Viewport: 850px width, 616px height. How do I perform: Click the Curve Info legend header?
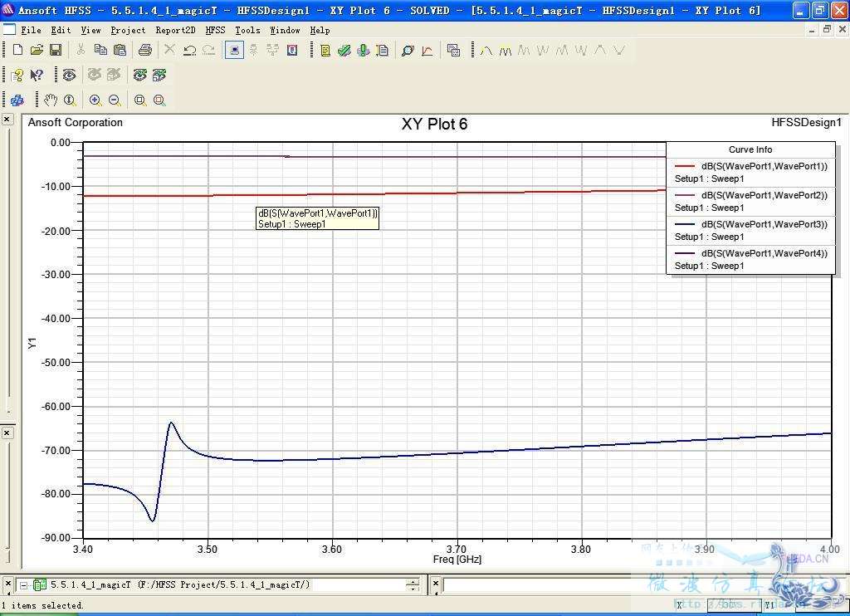750,149
